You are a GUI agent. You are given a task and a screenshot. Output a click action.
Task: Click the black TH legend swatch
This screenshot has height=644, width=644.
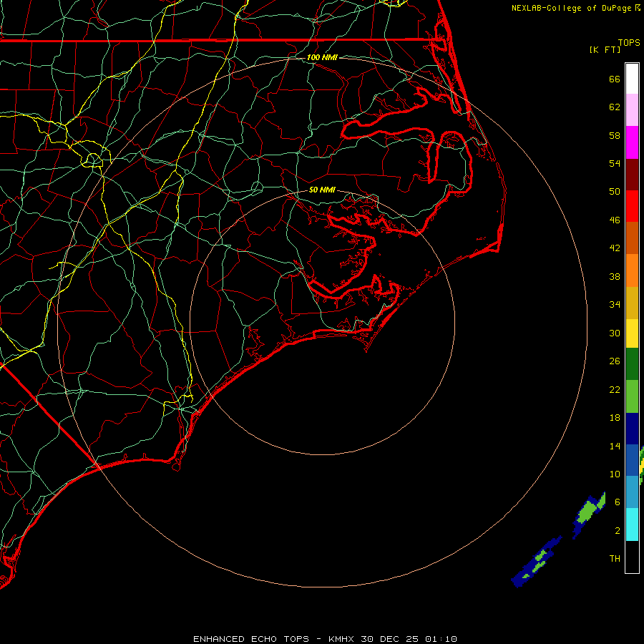point(632,557)
